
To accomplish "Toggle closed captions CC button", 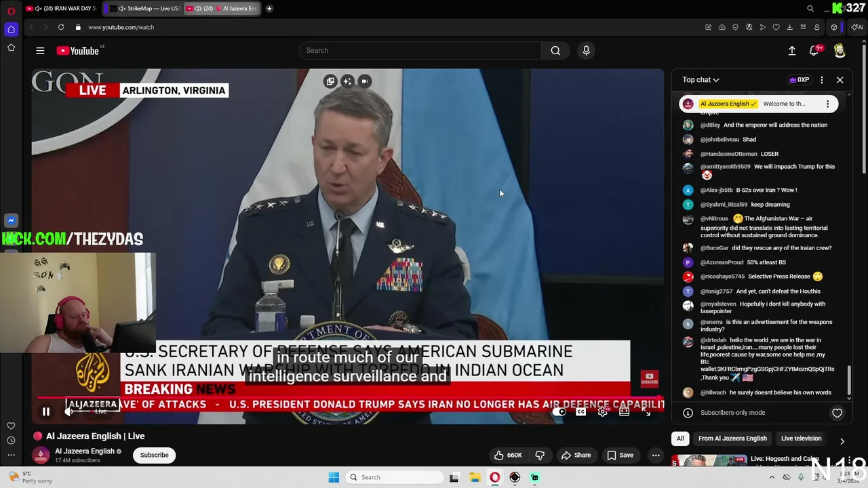I will 581,411.
